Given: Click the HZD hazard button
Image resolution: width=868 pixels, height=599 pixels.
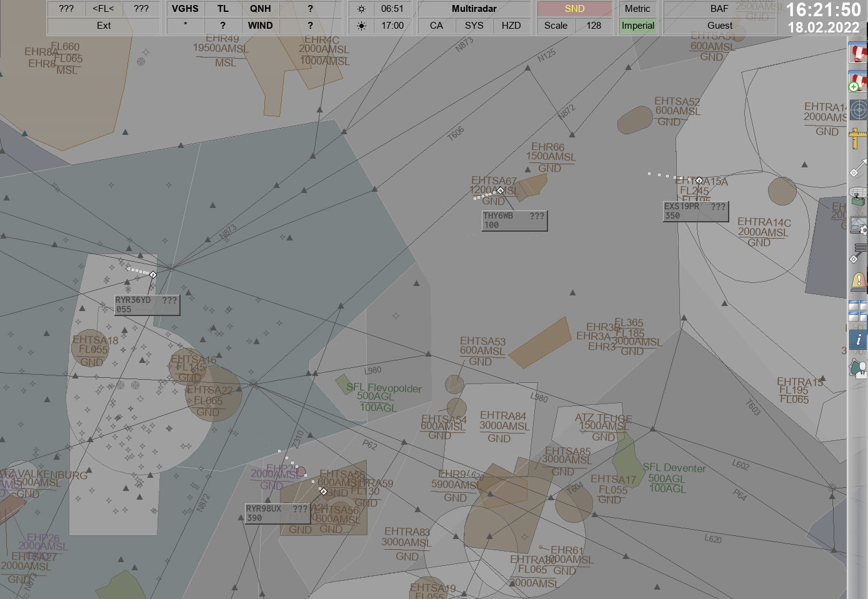Looking at the screenshot, I should click(511, 26).
